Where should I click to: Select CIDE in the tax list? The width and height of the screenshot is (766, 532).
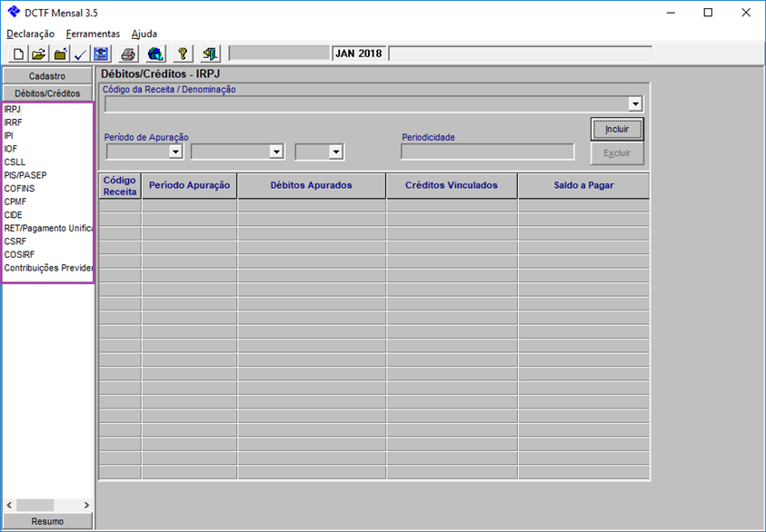coord(14,215)
